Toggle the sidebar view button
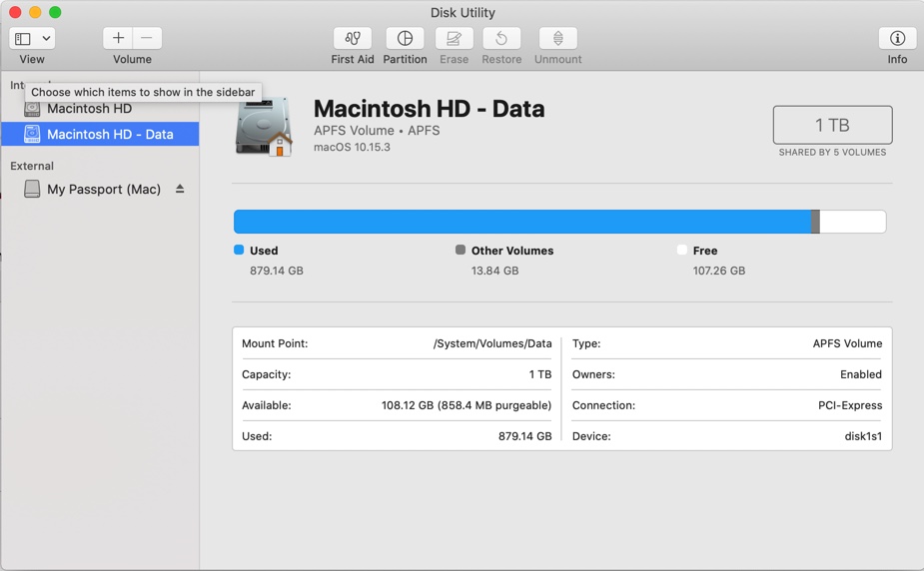 pyautogui.click(x=23, y=38)
